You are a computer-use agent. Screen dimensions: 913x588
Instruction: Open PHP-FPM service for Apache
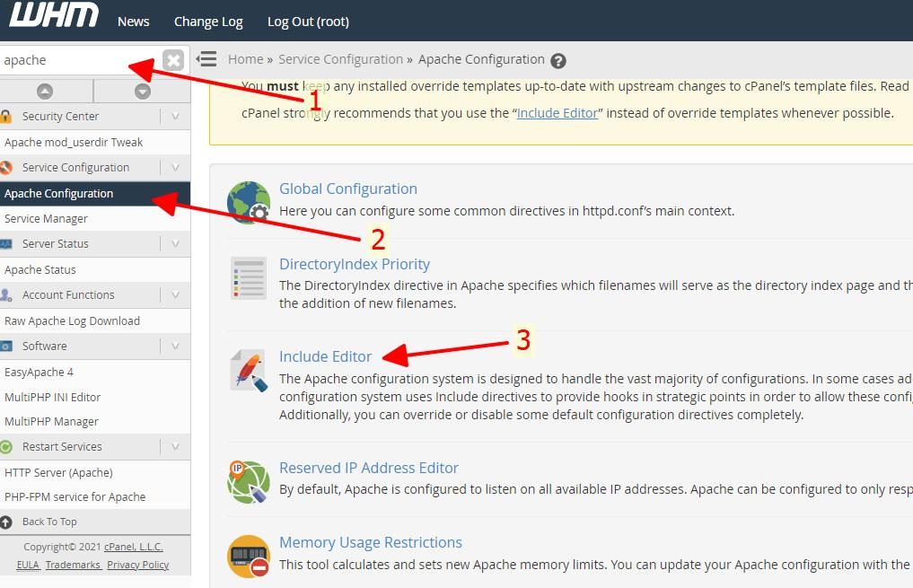(x=75, y=497)
